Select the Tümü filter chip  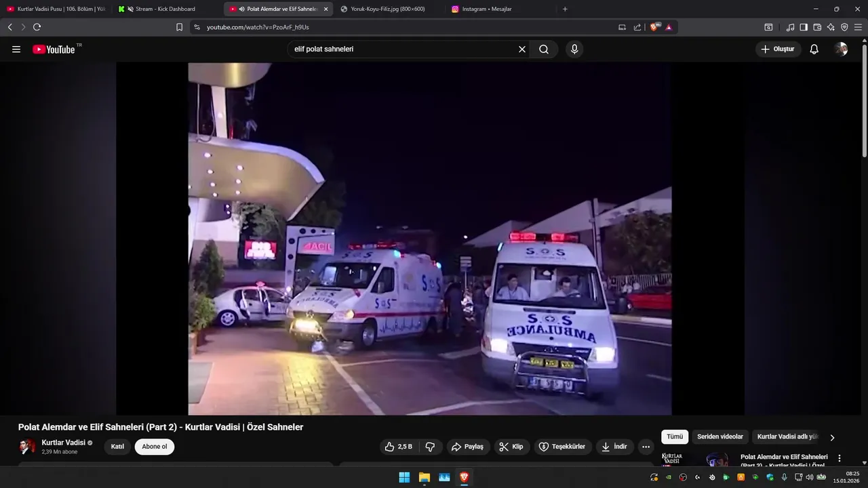[x=675, y=437]
